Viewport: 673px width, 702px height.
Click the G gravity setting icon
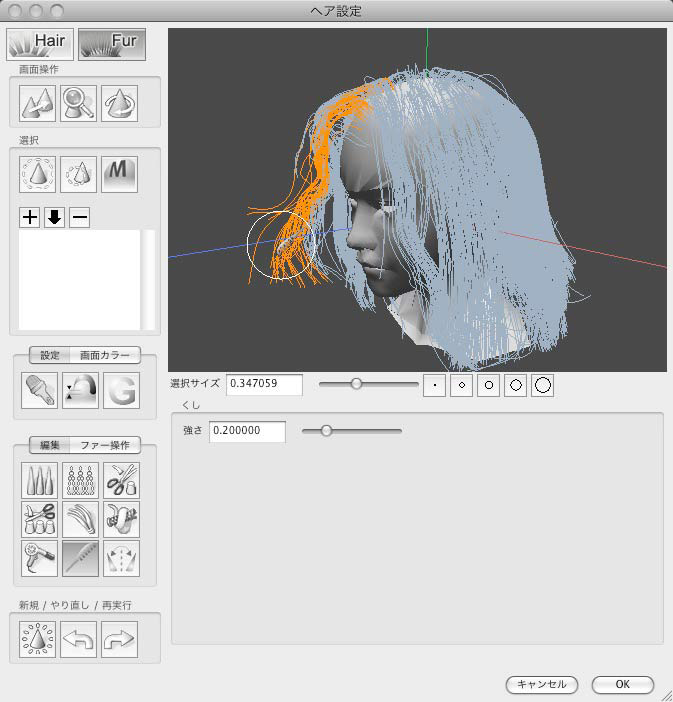point(120,392)
